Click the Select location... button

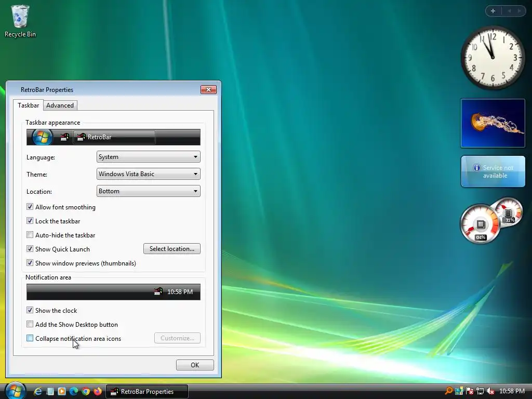pos(172,249)
